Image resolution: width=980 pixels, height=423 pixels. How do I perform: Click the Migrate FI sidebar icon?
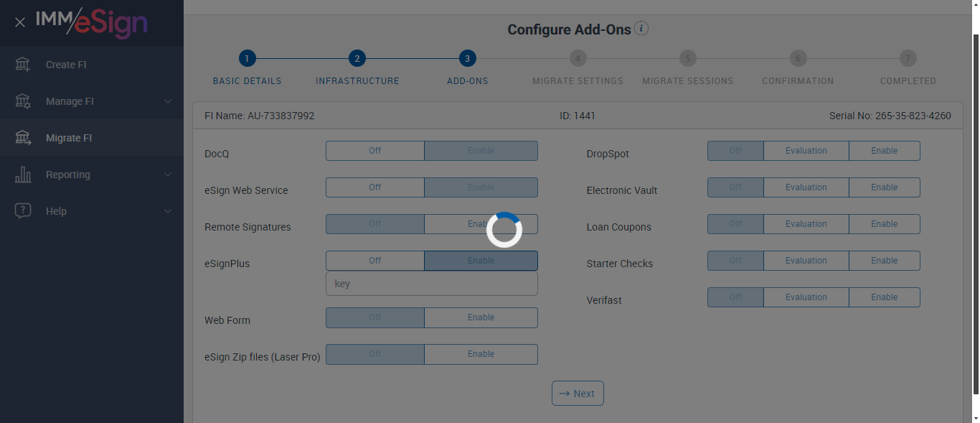[23, 138]
